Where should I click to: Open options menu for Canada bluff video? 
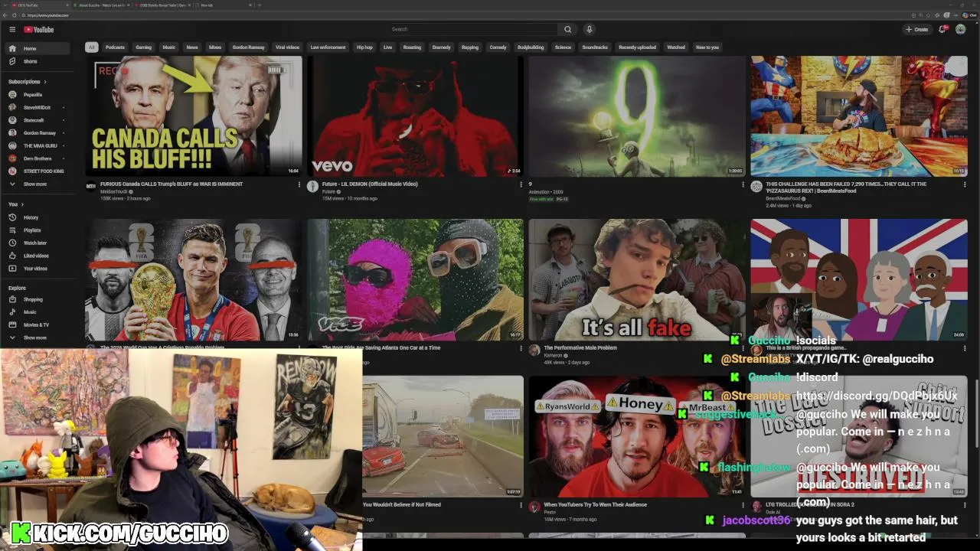pyautogui.click(x=299, y=184)
